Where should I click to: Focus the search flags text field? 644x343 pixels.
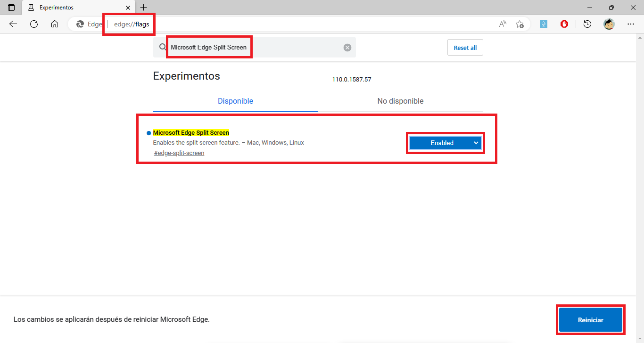[x=255, y=47]
